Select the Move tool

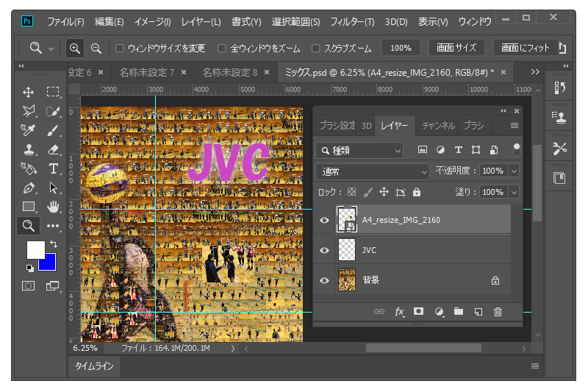tap(29, 92)
